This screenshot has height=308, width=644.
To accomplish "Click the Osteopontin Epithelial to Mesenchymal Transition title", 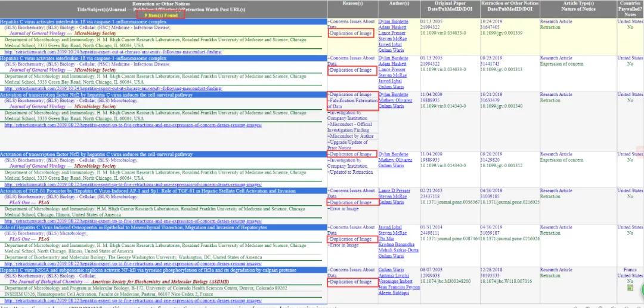I will (134, 227).
